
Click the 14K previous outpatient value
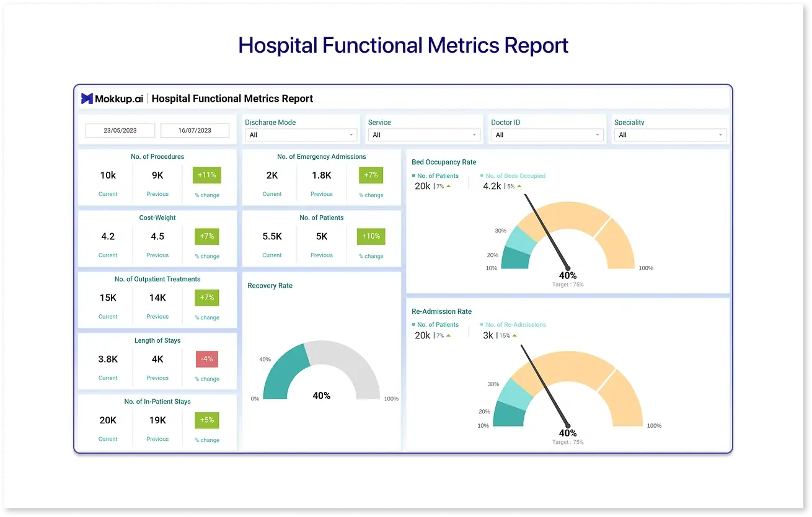pos(157,298)
